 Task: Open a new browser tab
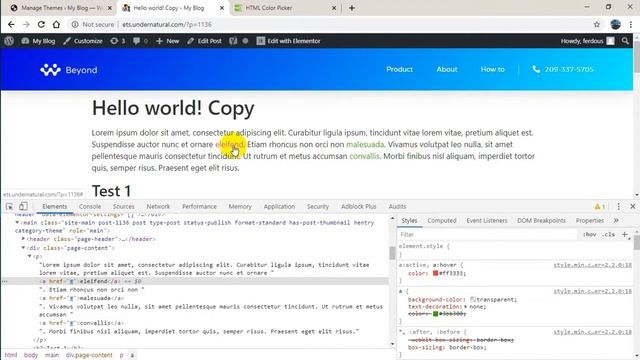pyautogui.click(x=352, y=8)
